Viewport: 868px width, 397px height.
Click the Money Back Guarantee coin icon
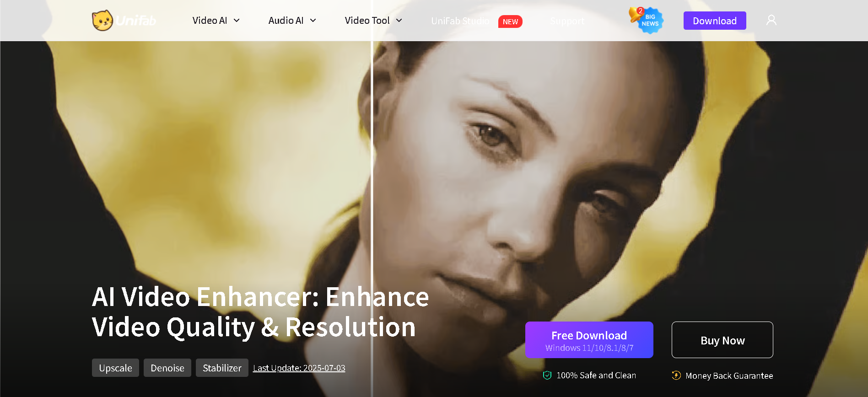click(676, 376)
